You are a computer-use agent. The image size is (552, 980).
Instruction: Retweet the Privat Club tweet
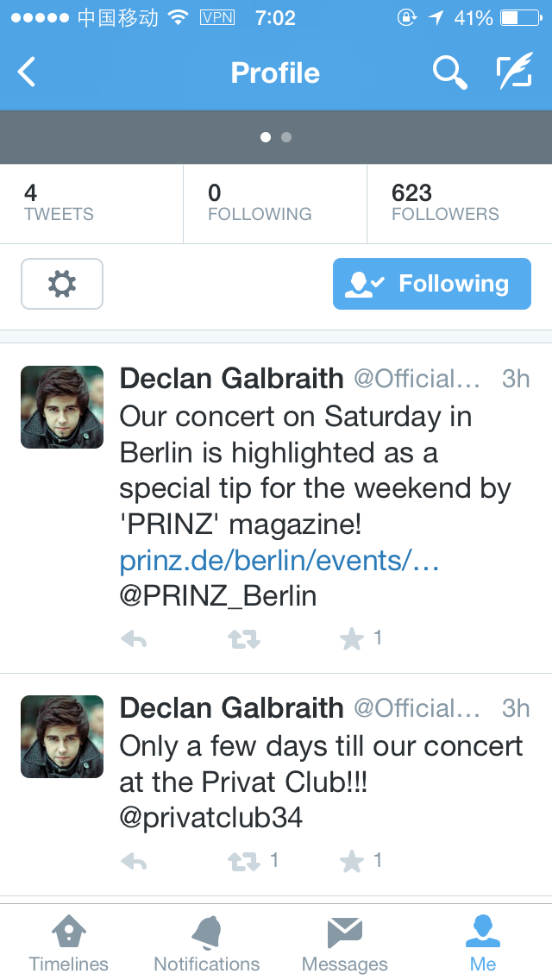[243, 861]
